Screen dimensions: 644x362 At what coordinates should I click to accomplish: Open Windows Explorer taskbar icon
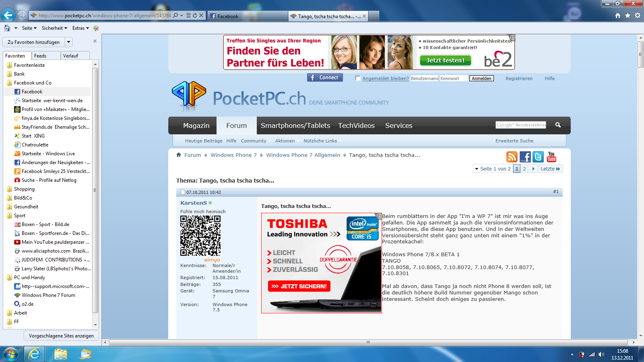point(61,354)
